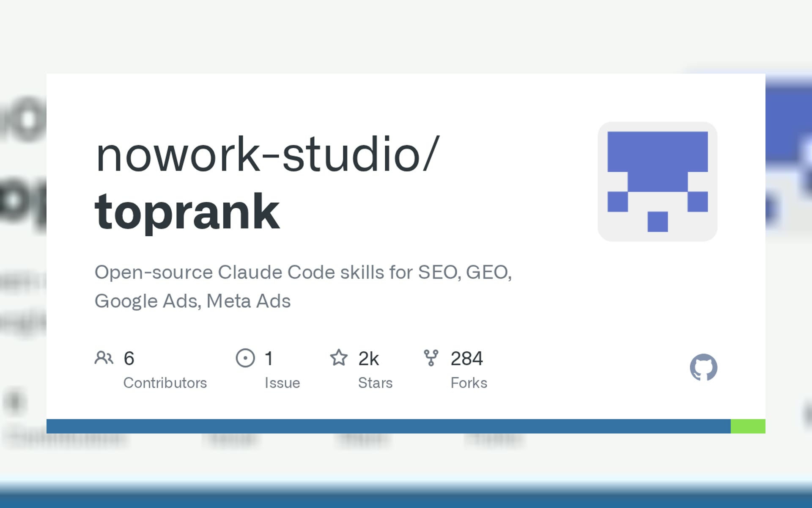Viewport: 812px width, 508px height.
Task: Click the issue count '1'
Action: 269,359
